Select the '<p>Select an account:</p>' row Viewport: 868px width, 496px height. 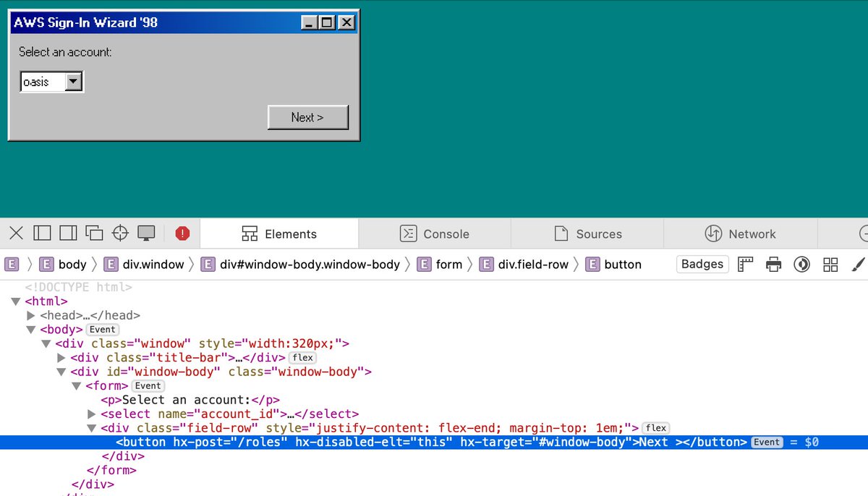190,400
